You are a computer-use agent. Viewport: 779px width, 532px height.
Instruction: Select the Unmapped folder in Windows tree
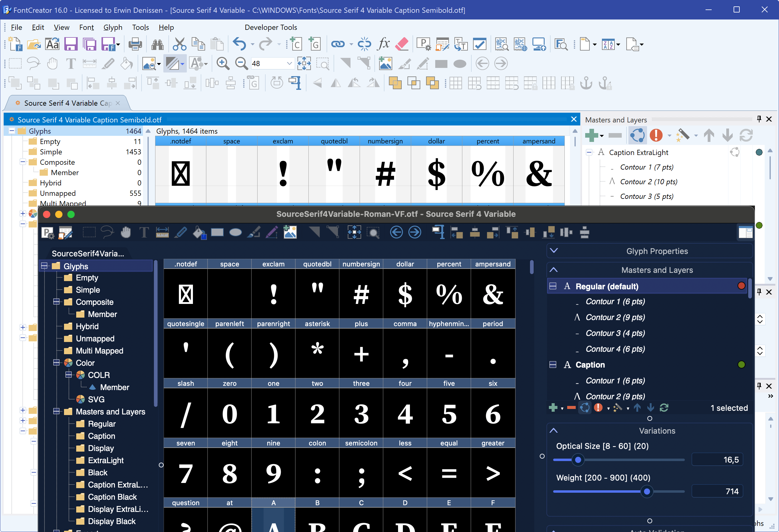(58, 193)
